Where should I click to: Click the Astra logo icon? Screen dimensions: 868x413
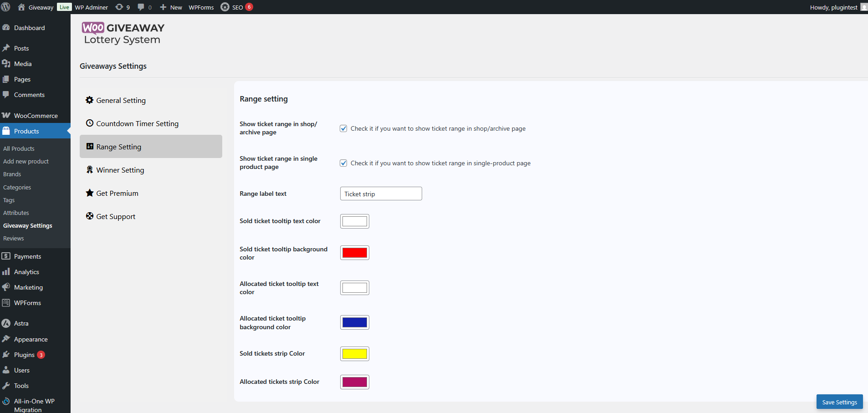click(6, 323)
